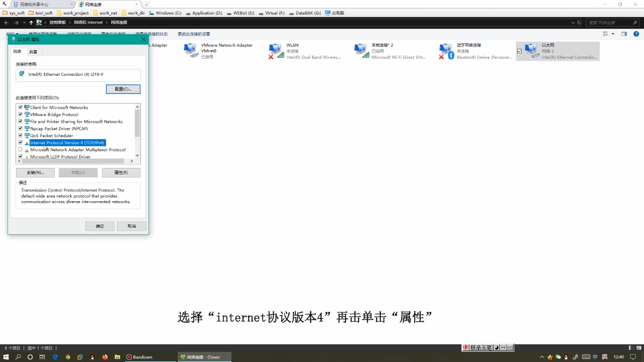Switch to the 共享 tab
This screenshot has height=362, width=644.
[x=33, y=51]
